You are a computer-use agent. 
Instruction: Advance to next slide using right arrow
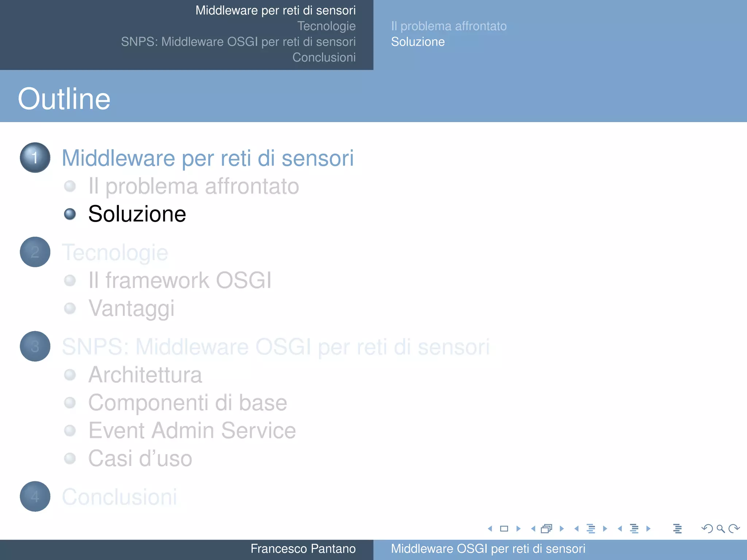[x=518, y=529]
